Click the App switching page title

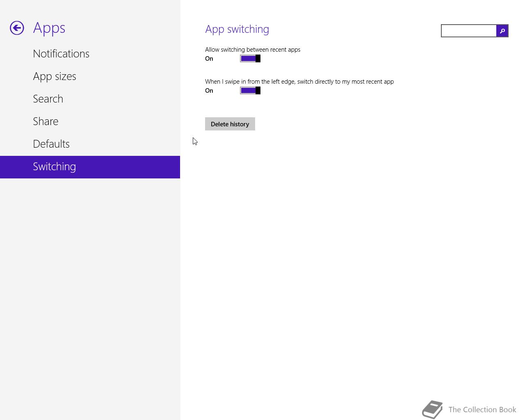click(237, 29)
